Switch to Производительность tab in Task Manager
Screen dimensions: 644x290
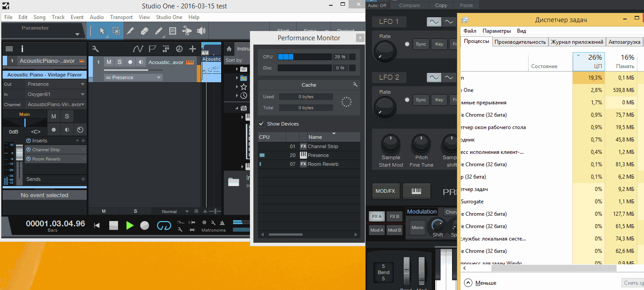coord(520,42)
